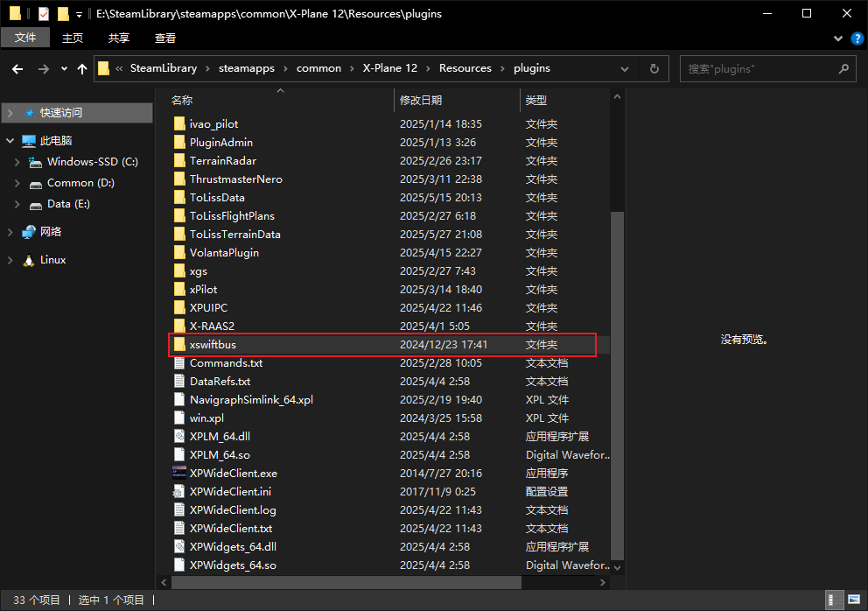The image size is (868, 611).
Task: Open the 文件 menu
Action: tap(25, 39)
